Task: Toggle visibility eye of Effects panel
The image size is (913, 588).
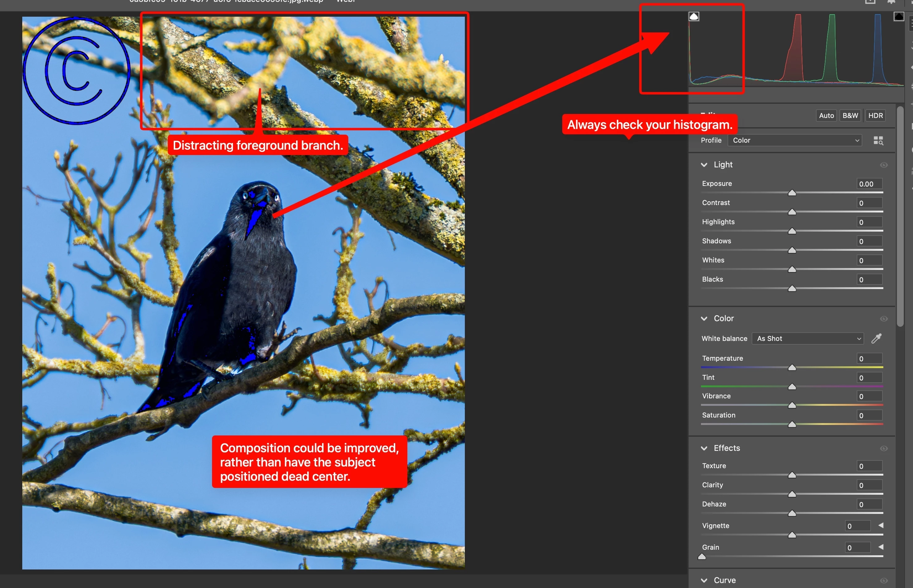Action: tap(884, 449)
